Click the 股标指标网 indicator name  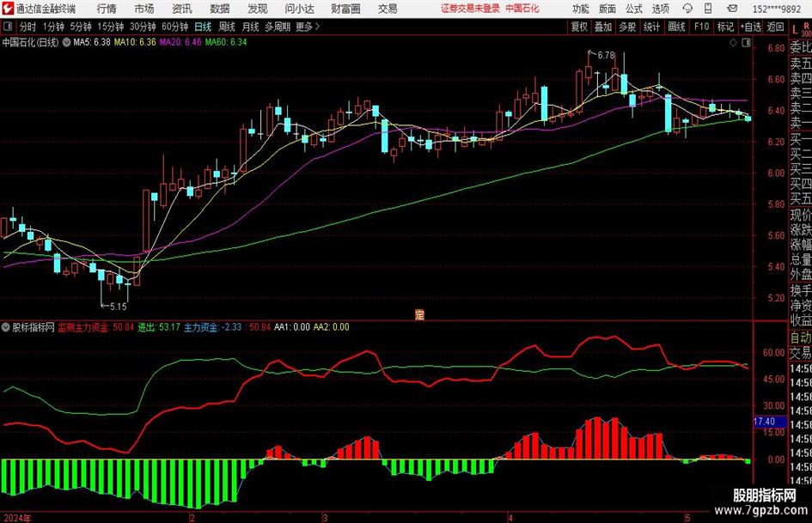tap(34, 327)
